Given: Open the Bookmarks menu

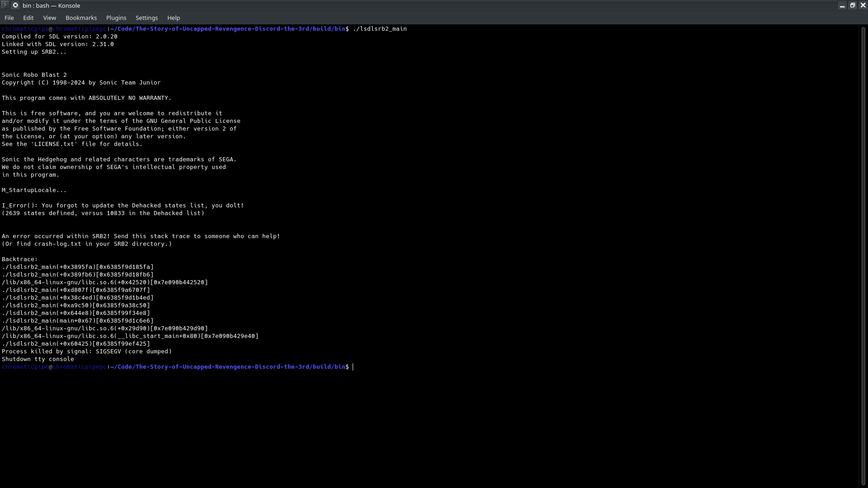Looking at the screenshot, I should coord(81,18).
